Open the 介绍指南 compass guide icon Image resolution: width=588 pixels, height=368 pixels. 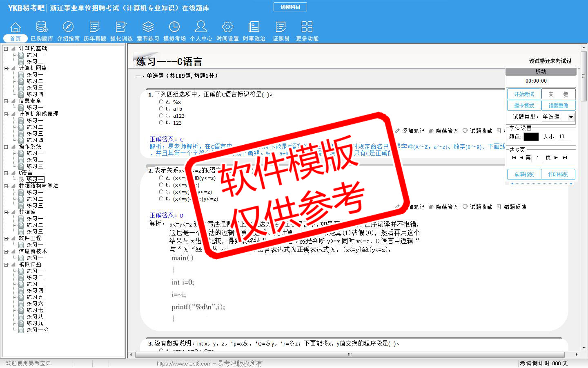click(x=68, y=27)
